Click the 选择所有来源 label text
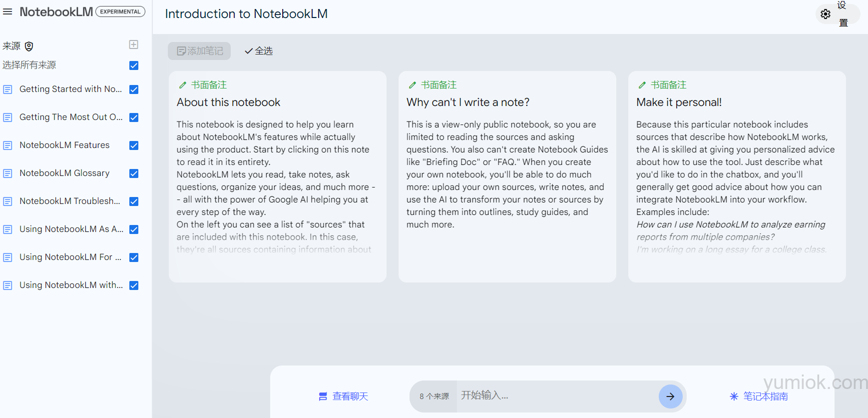868x418 pixels. click(29, 65)
